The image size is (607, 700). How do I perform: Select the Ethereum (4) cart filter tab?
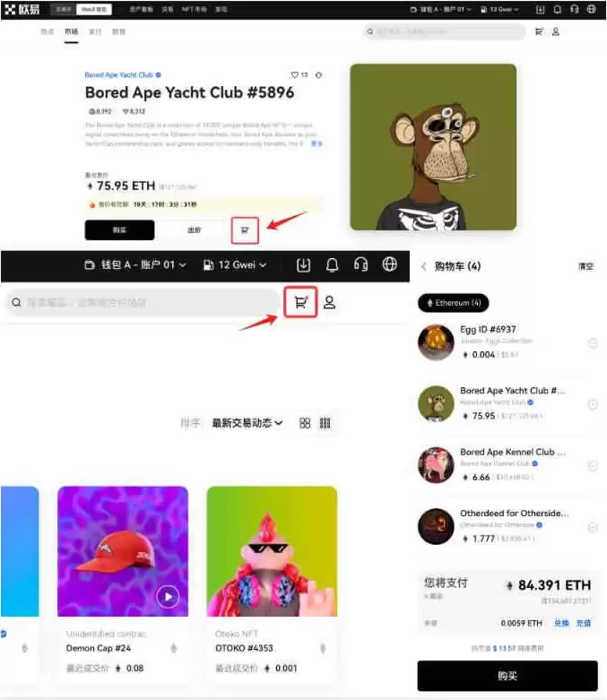[x=454, y=303]
